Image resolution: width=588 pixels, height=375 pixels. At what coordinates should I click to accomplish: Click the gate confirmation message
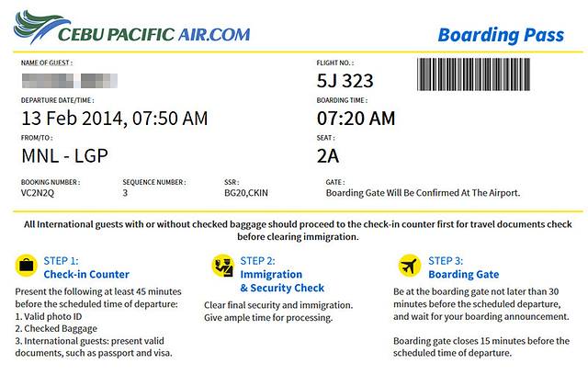click(x=424, y=194)
